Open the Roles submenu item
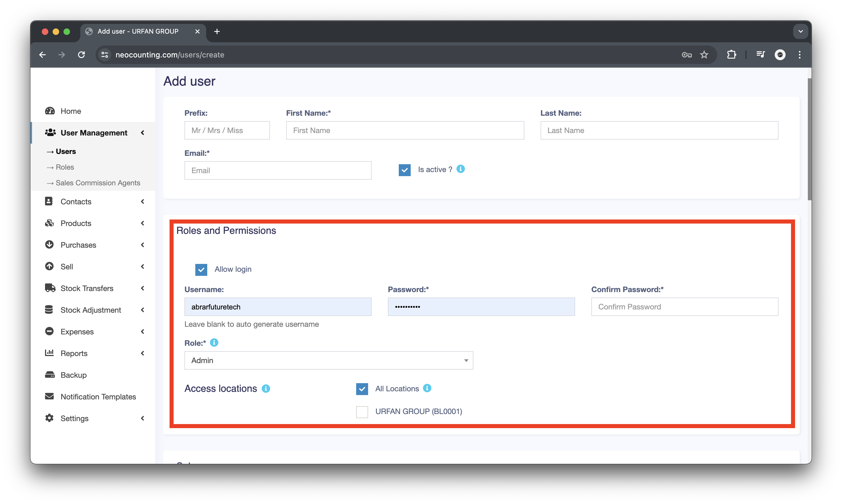Viewport: 842px width, 504px height. click(65, 167)
